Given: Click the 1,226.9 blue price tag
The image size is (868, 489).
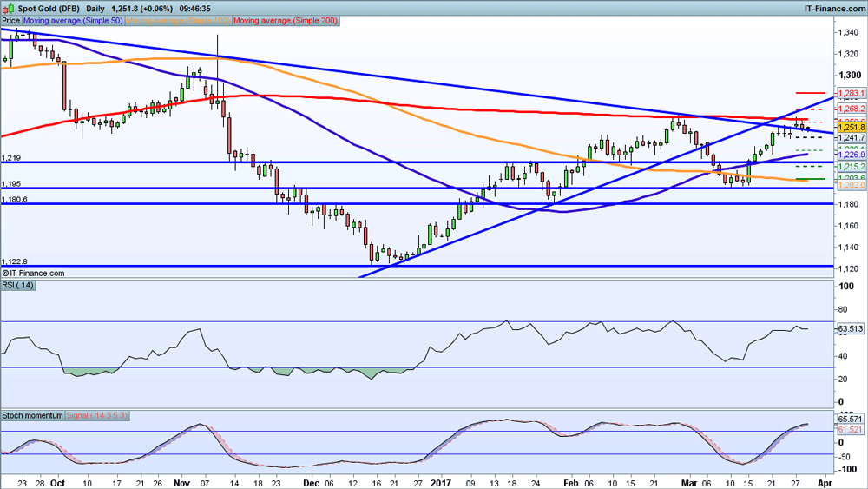Looking at the screenshot, I should point(851,155).
